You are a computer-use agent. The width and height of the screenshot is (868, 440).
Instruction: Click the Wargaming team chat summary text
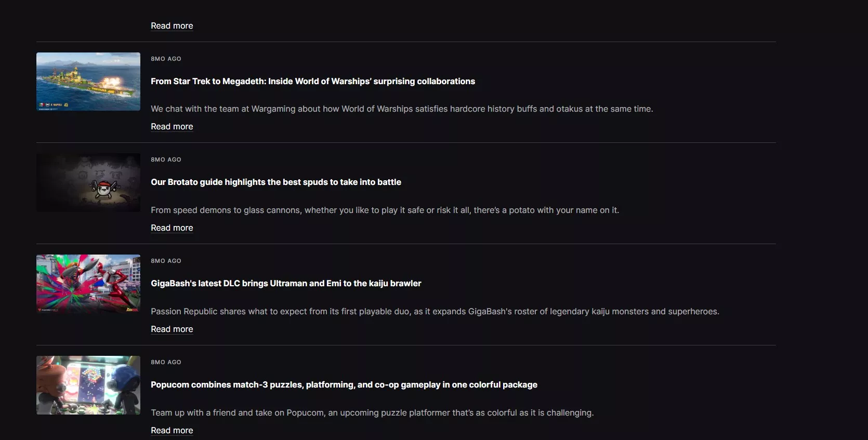point(401,109)
